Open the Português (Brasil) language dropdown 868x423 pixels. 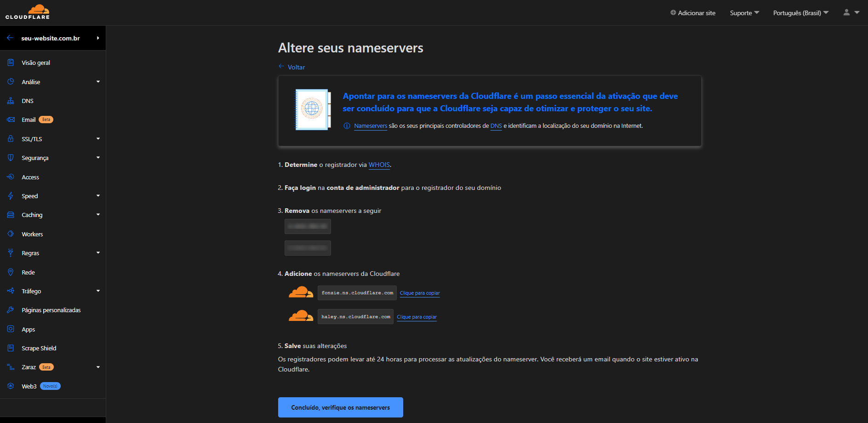[800, 13]
